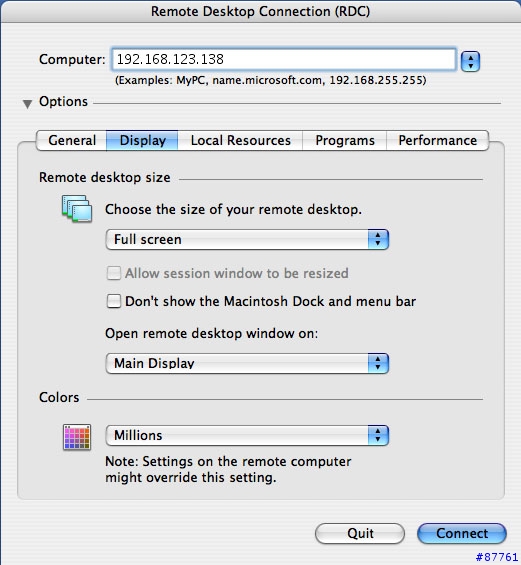
Task: Click the note about remote computer override
Action: coord(228,470)
